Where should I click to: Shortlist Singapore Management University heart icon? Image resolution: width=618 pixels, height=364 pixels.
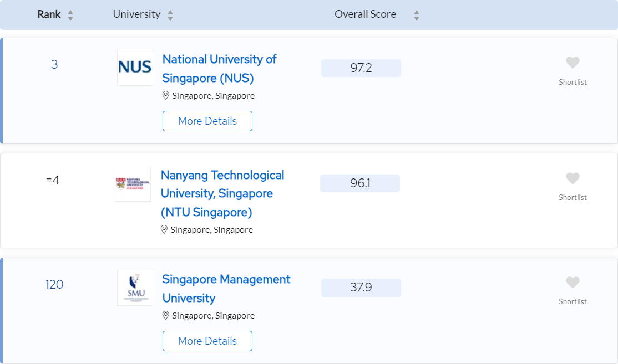[573, 283]
